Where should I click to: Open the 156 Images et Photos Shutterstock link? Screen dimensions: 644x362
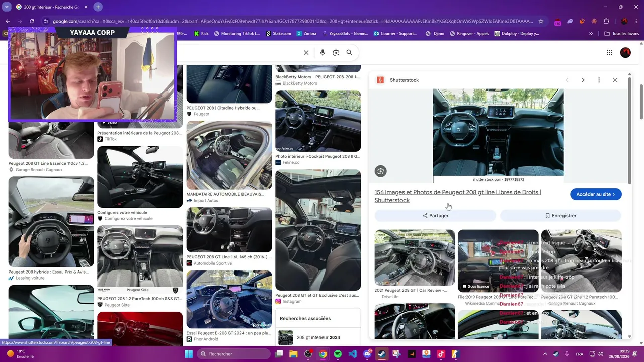[x=457, y=196]
